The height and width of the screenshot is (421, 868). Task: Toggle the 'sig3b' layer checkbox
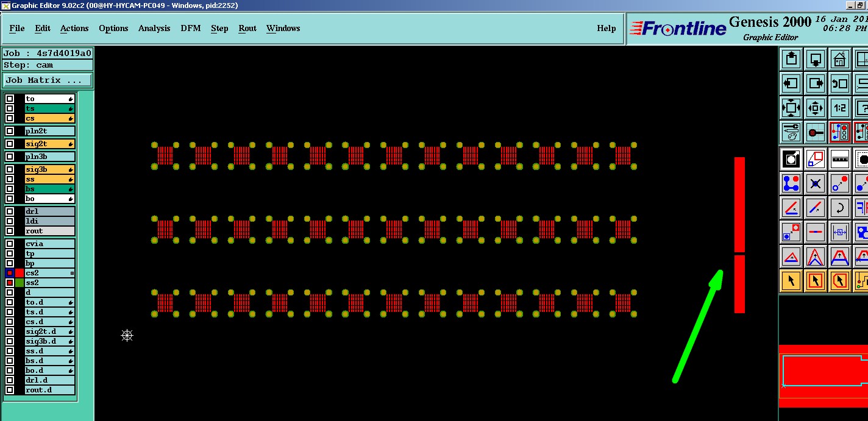(10, 169)
